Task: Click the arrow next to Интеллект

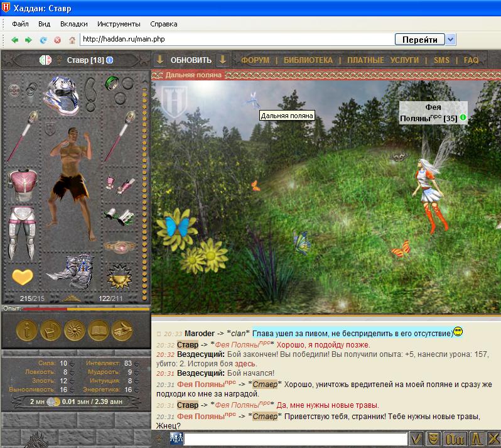Action: (137, 364)
